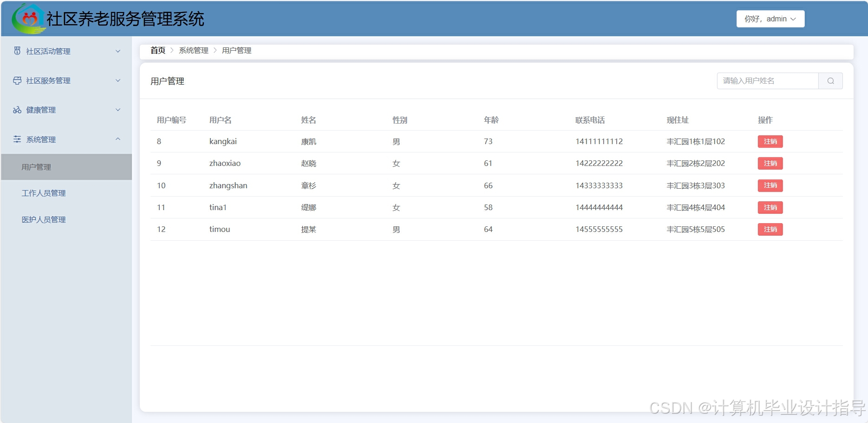
Task: Click the 现住址 column header
Action: click(x=677, y=120)
